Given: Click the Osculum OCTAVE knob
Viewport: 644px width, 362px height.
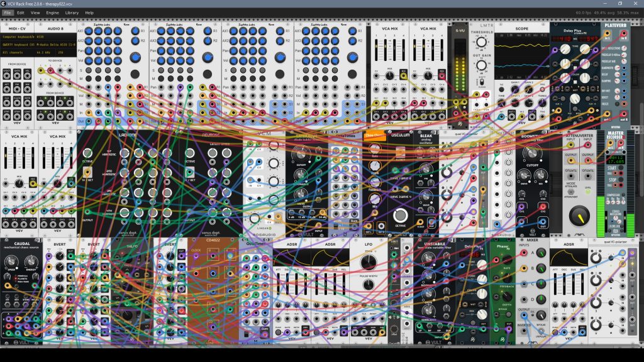Looking at the screenshot, I should click(400, 215).
